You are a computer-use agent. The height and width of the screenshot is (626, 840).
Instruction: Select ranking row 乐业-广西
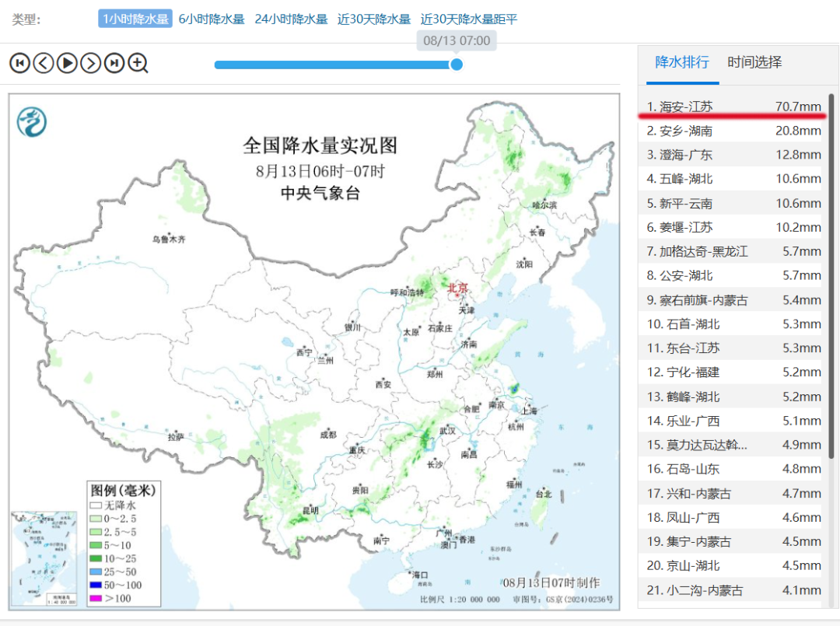click(x=730, y=421)
